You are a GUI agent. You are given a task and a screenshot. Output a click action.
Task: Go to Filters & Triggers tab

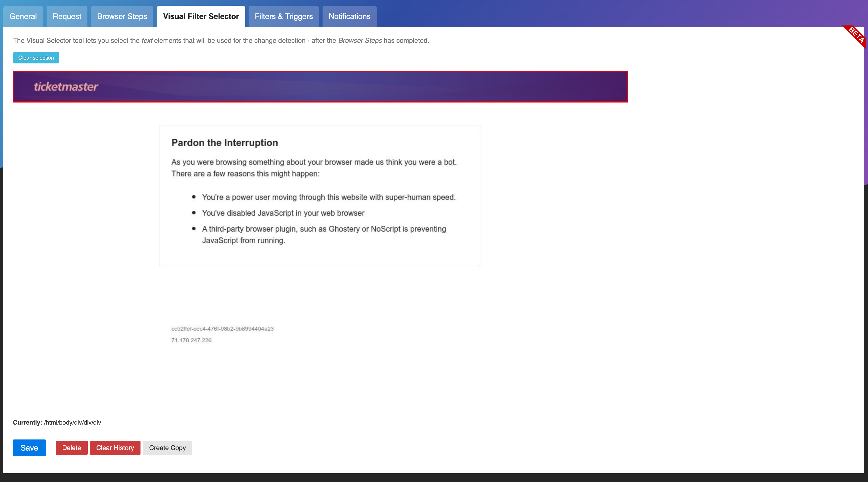(x=284, y=16)
